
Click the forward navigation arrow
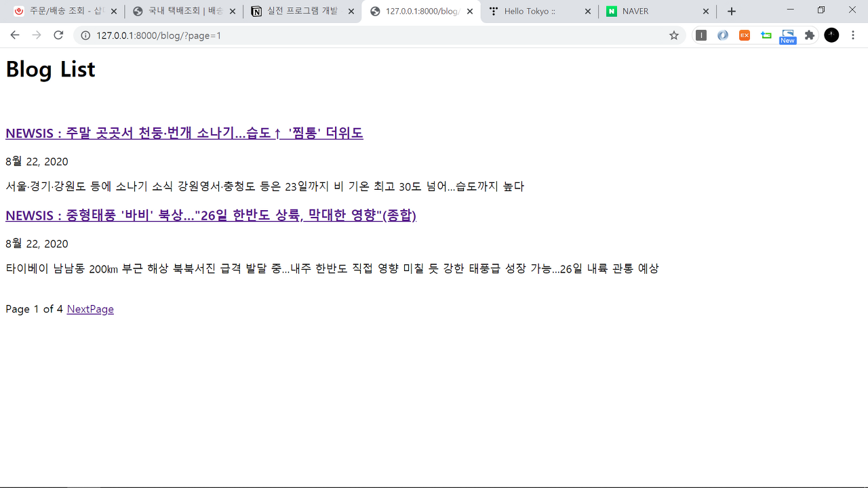[x=37, y=35]
